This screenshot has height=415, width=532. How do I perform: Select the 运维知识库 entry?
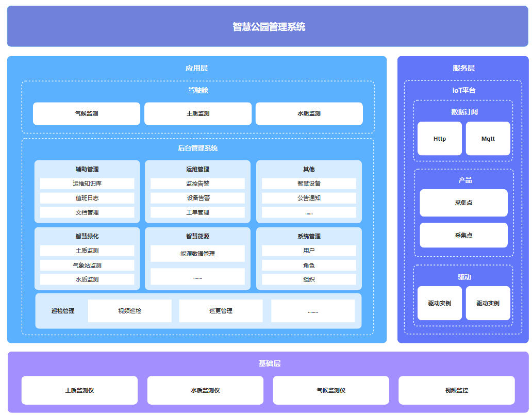pos(87,184)
